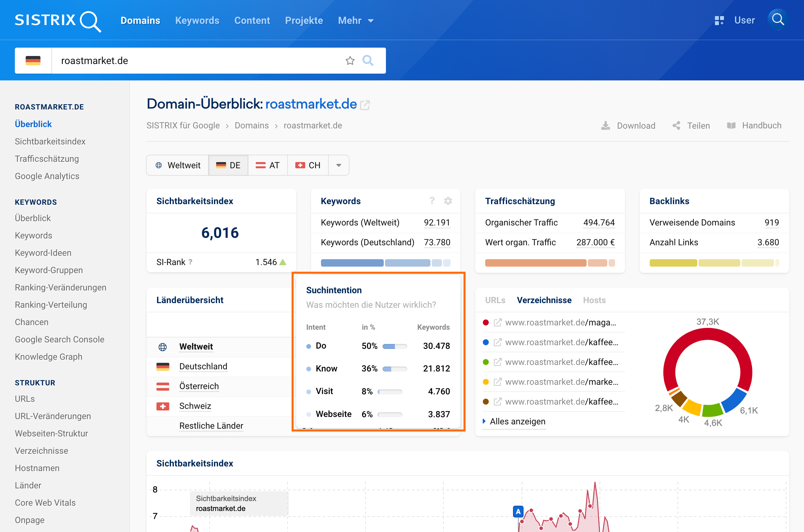804x532 pixels.
Task: Open the Hosts tab
Action: tap(594, 300)
